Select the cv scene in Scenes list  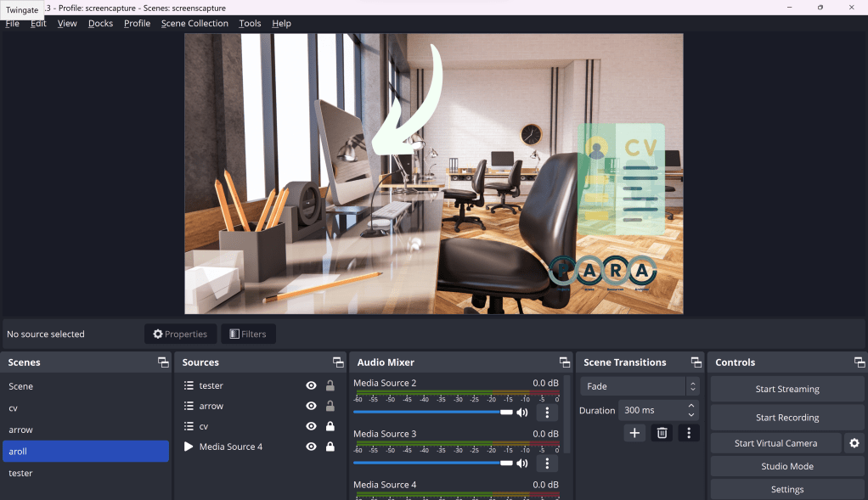(86, 408)
